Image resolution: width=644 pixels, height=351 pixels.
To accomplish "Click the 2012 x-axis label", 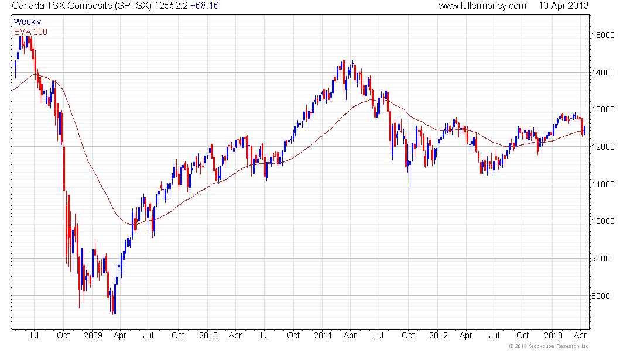I will coord(439,335).
